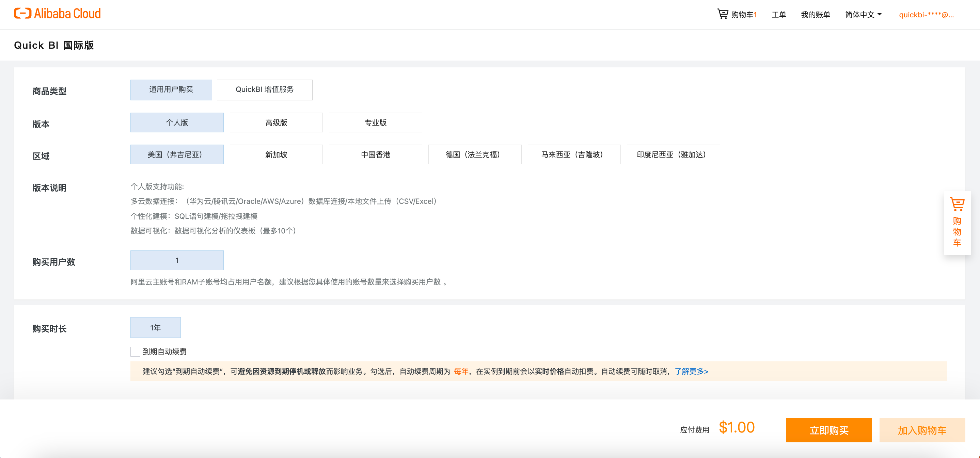Screen dimensions: 980x458
Task: Click the 个性化建模 description line
Action: point(194,216)
